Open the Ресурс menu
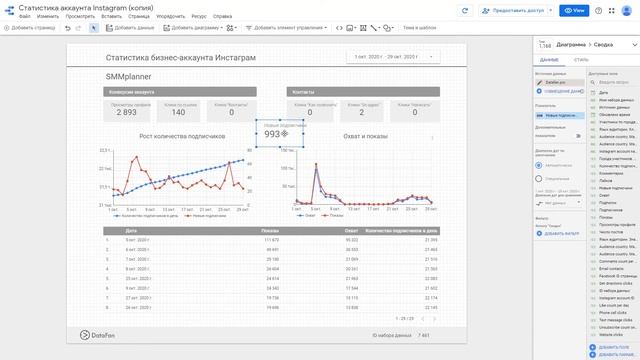Image resolution: width=640 pixels, height=360 pixels. tap(199, 16)
